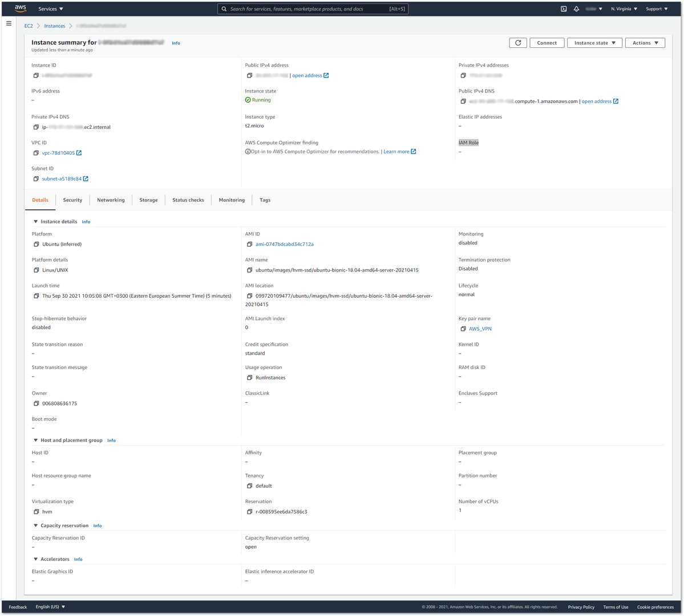
Task: Open Cookie preferences in footer
Action: (x=655, y=607)
